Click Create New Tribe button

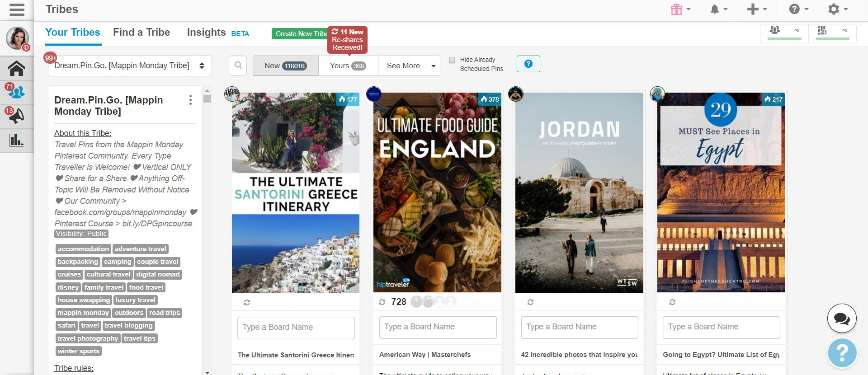pyautogui.click(x=300, y=34)
